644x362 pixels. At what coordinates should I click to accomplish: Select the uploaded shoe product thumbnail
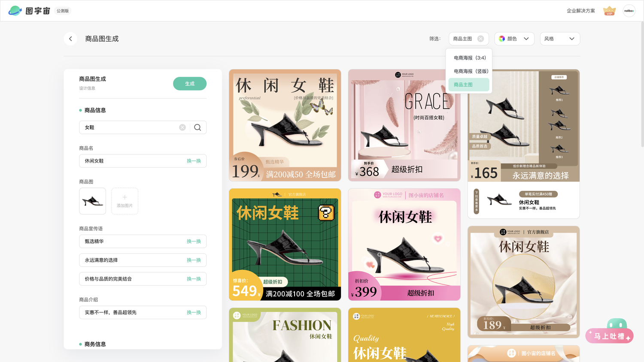coord(92,201)
